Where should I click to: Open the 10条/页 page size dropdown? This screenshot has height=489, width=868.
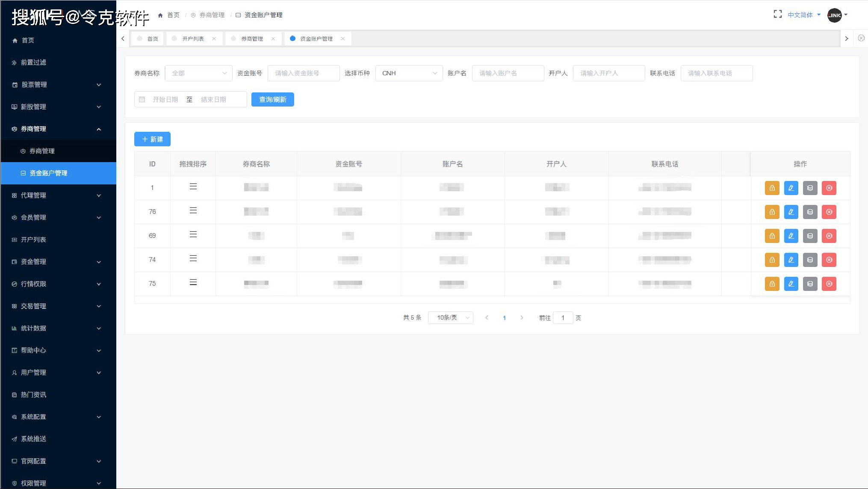pyautogui.click(x=450, y=317)
